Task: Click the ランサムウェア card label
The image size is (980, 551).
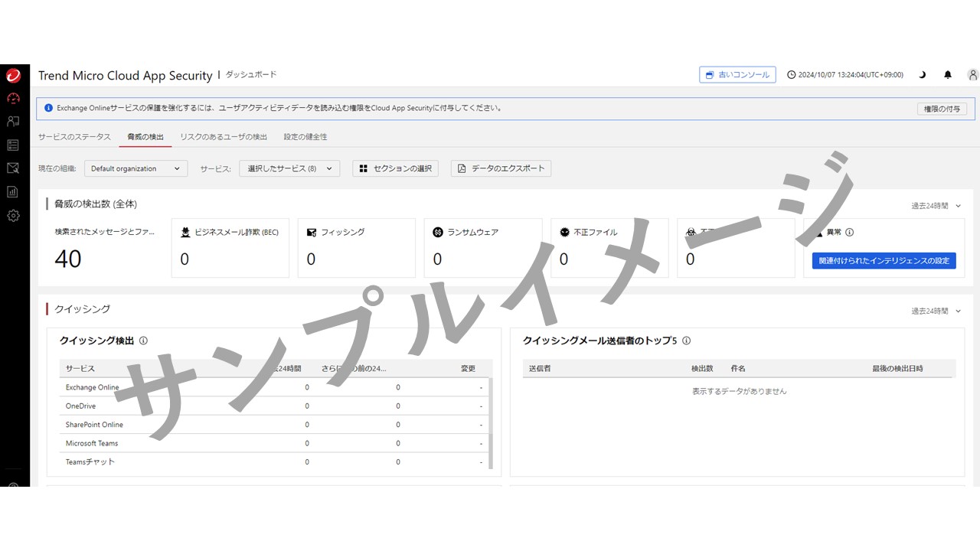Action: click(472, 232)
